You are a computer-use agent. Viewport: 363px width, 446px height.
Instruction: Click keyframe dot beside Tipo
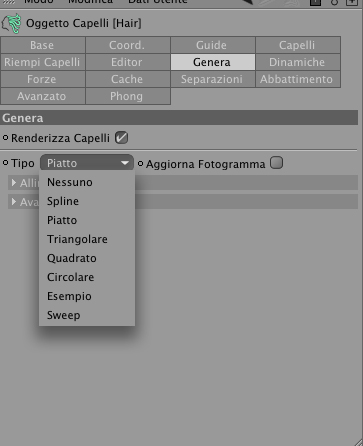pos(5,163)
